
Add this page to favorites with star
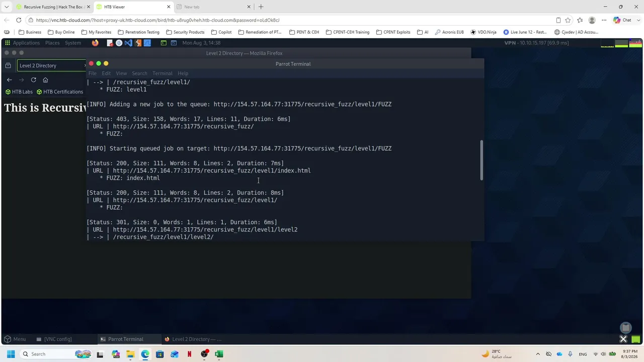tap(568, 20)
